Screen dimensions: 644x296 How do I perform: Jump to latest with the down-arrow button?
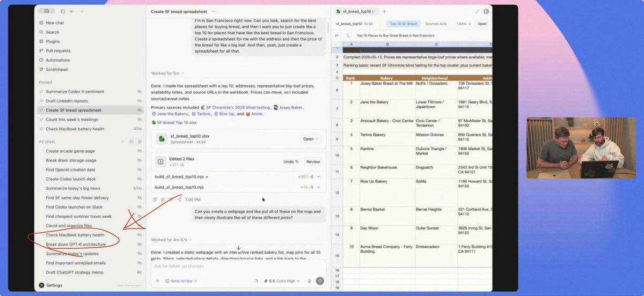239,248
